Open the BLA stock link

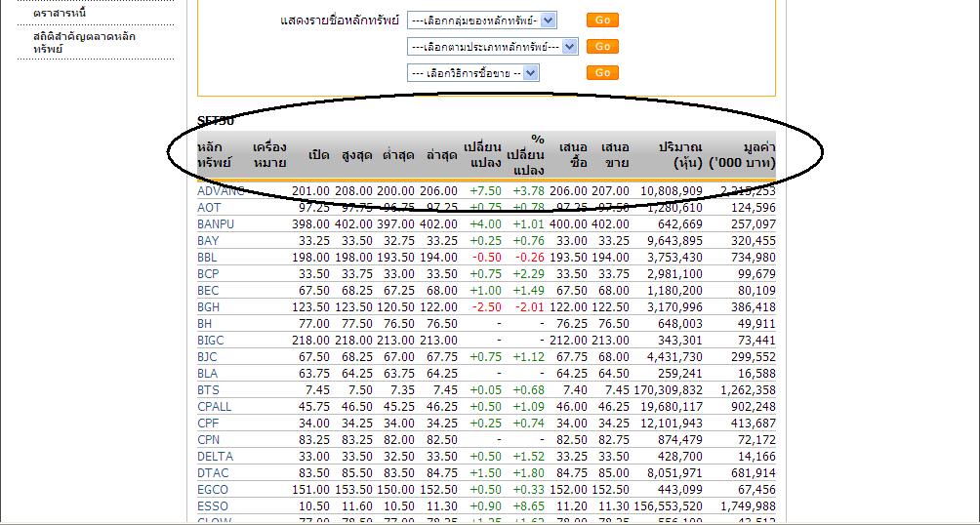(x=208, y=374)
